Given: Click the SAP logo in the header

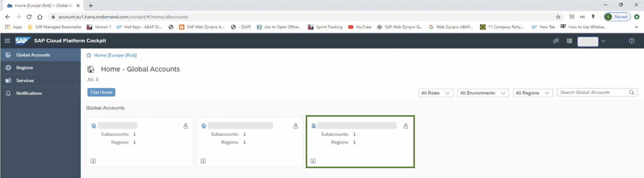Looking at the screenshot, I should [23, 41].
